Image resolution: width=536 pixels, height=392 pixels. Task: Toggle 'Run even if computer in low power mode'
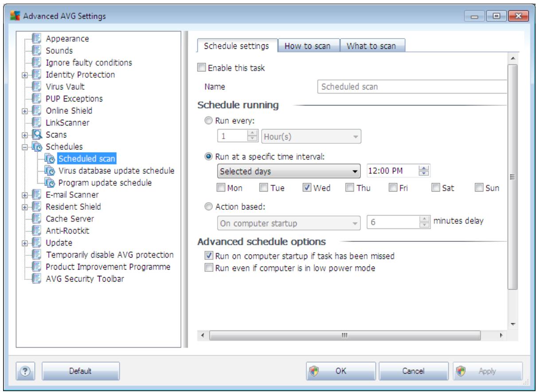coord(208,268)
